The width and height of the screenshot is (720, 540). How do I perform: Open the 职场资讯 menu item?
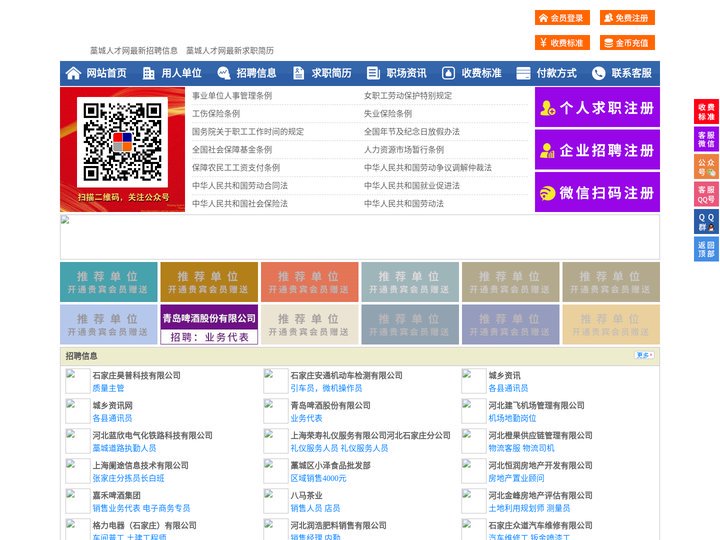(406, 73)
